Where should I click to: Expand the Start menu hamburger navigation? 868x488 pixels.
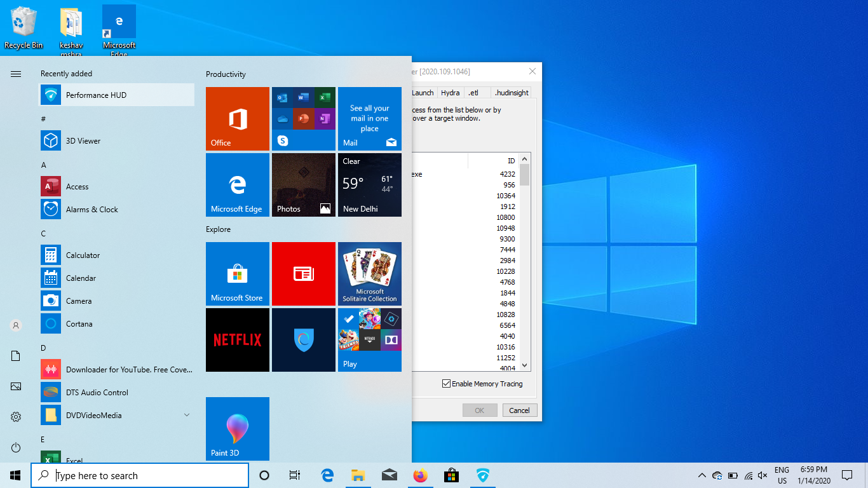tap(16, 74)
